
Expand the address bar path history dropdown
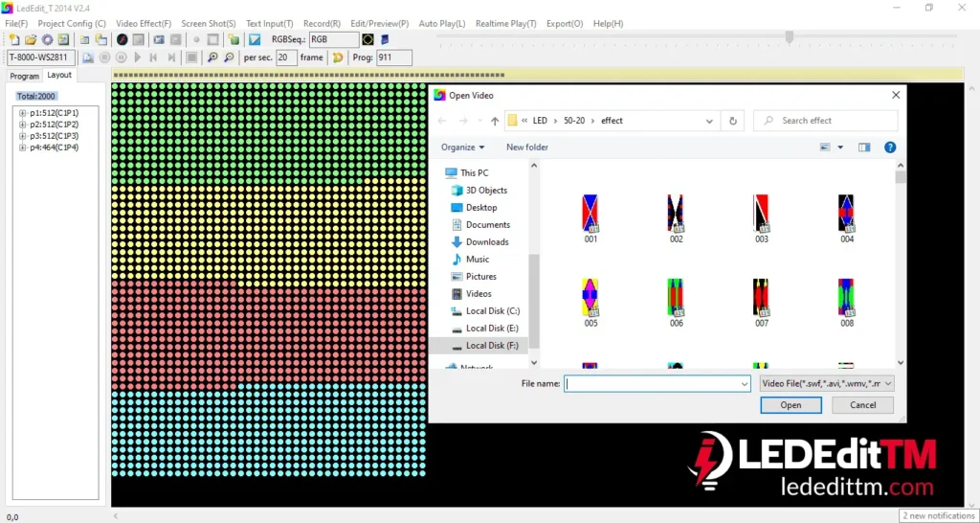tap(709, 121)
